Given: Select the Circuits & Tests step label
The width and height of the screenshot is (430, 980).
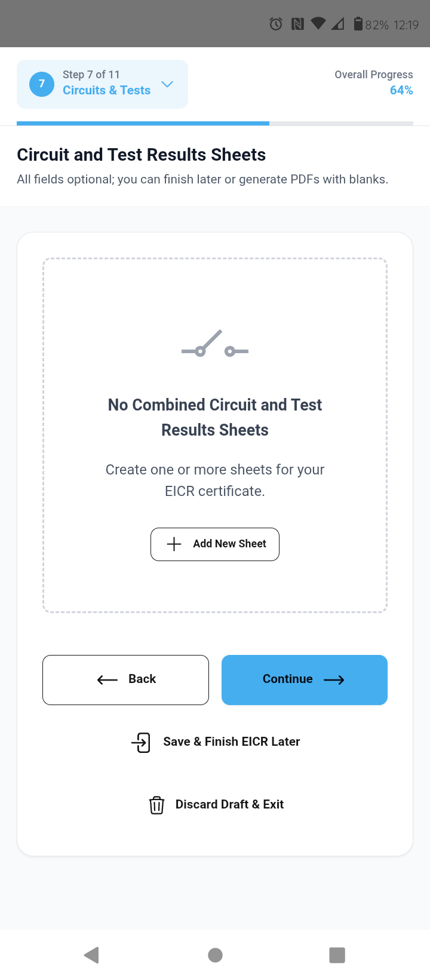Looking at the screenshot, I should click(106, 90).
